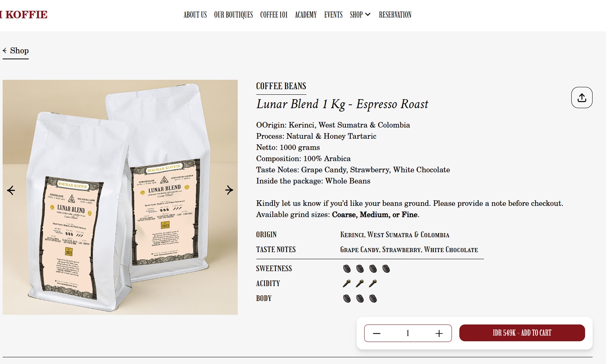Viewport: 606px width, 364px height.
Task: Click the first sweetness bean icon
Action: click(x=347, y=269)
